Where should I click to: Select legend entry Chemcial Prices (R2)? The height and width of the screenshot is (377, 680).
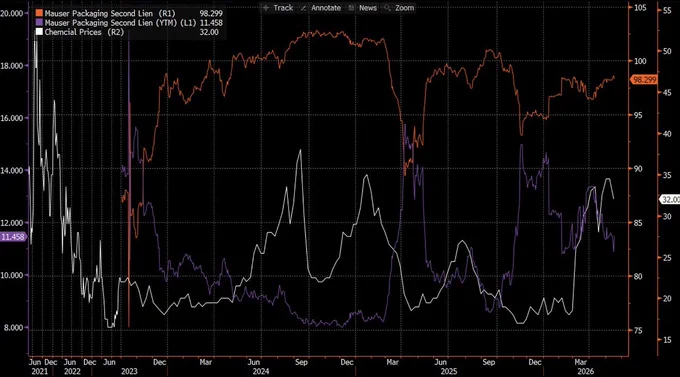pyautogui.click(x=84, y=32)
